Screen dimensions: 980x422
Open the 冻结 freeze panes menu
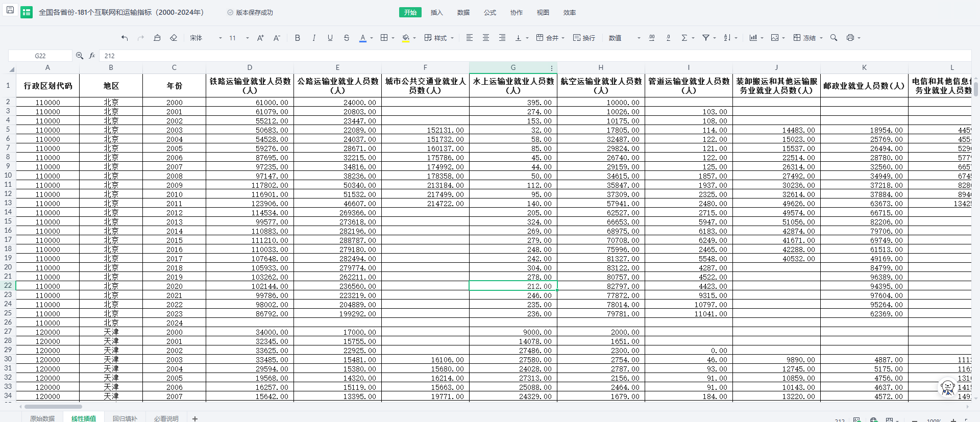[808, 38]
